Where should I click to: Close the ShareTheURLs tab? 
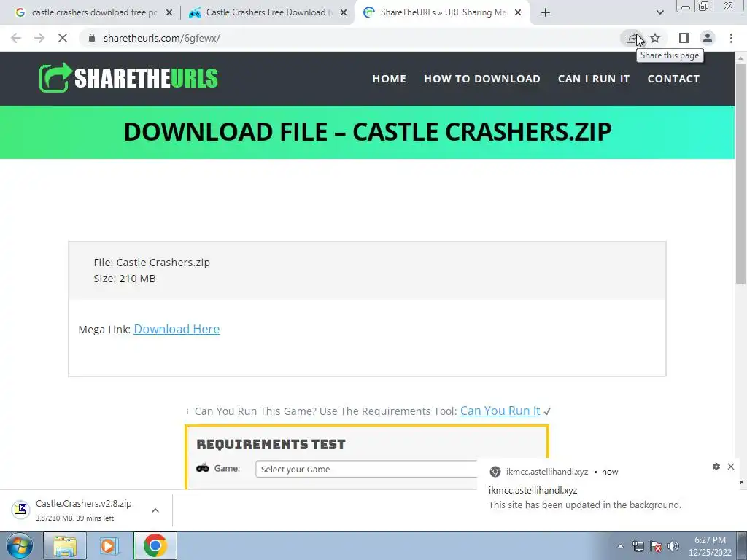click(518, 13)
